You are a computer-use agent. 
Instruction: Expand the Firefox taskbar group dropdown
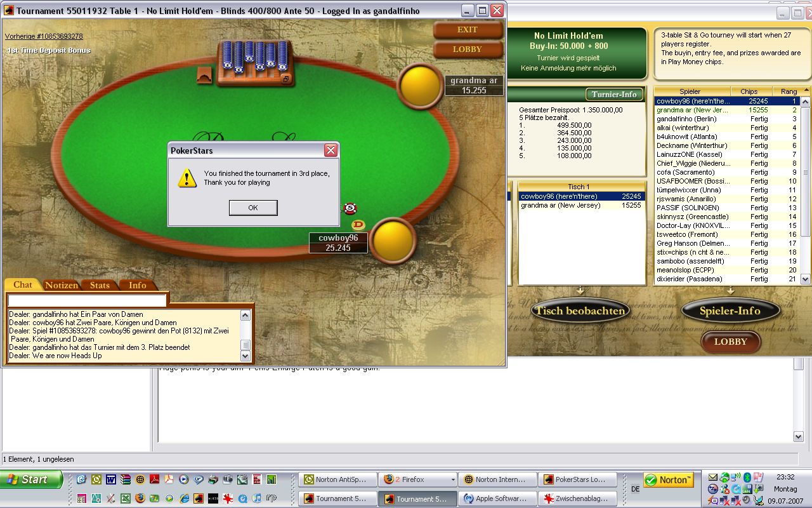coord(452,480)
